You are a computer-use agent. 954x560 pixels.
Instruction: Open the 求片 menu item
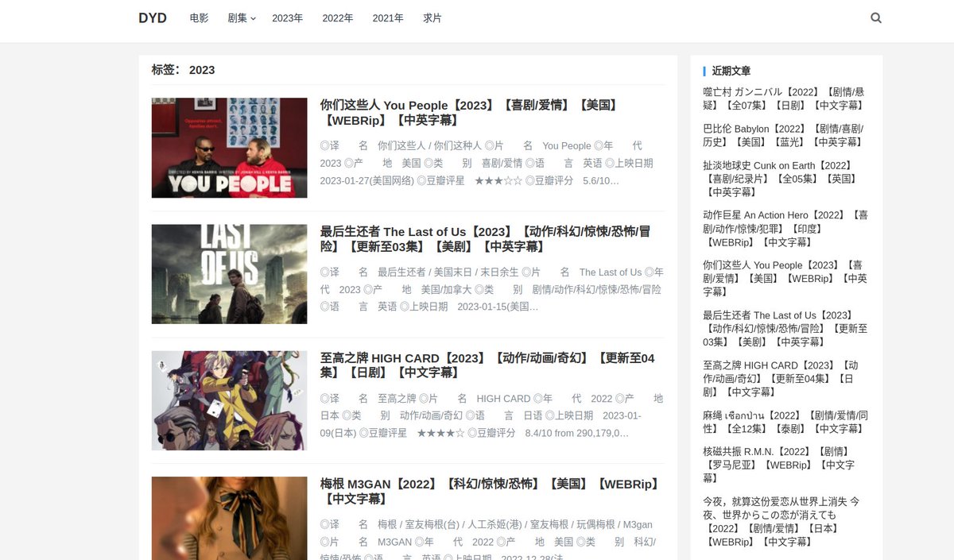point(432,17)
